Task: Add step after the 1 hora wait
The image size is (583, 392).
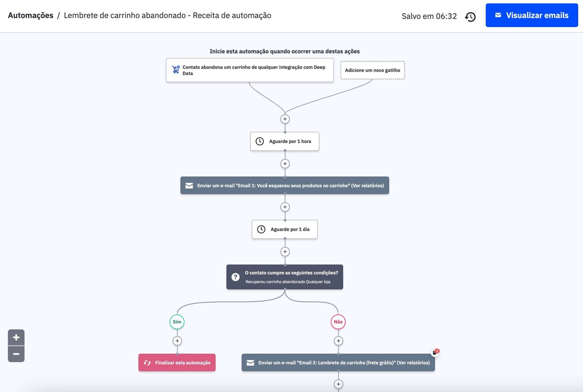Action: click(285, 164)
